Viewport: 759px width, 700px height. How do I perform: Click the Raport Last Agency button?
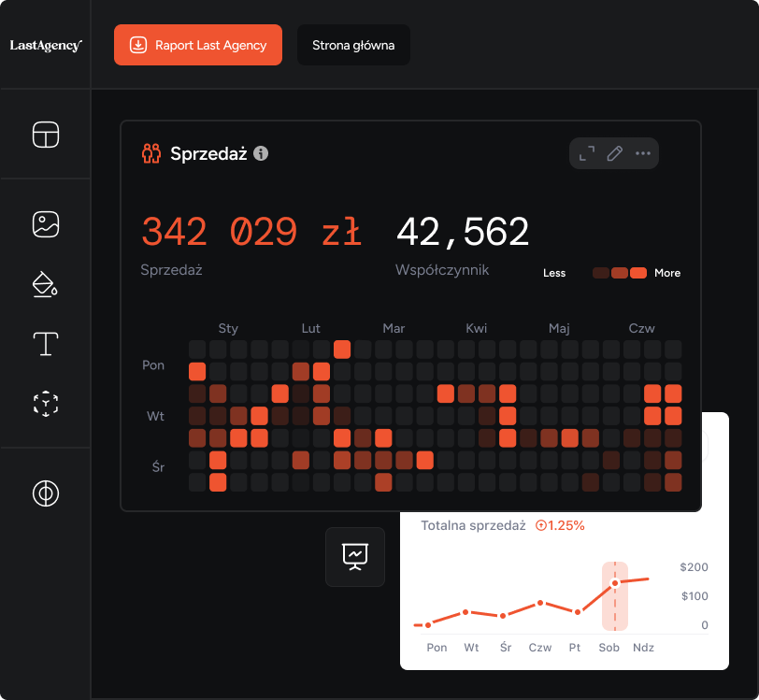pyautogui.click(x=198, y=45)
